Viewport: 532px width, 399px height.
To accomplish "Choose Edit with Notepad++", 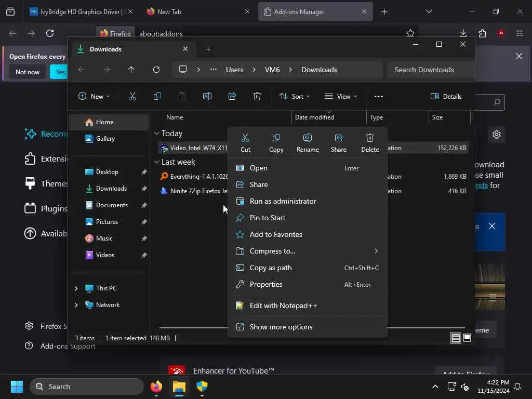I will tap(308, 305).
